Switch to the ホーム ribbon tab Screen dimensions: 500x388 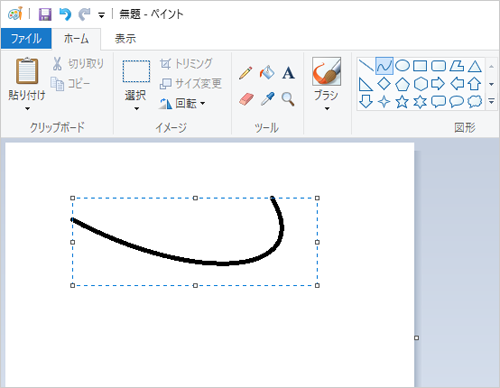(x=76, y=39)
